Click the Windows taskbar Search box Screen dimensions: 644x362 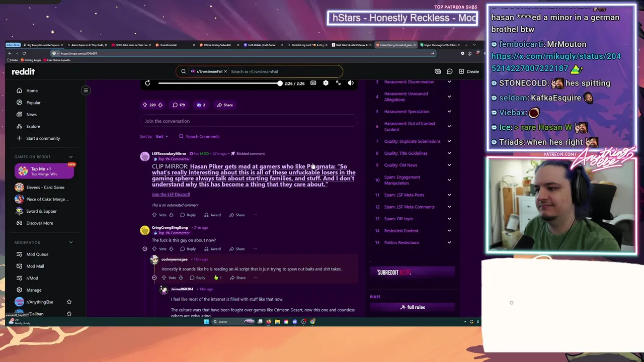pos(233,322)
